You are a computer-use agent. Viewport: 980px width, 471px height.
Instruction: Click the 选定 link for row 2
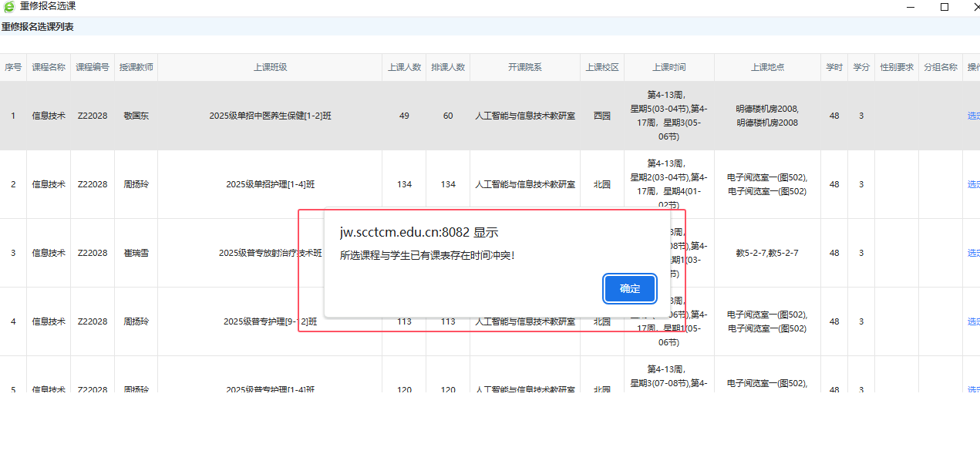973,184
